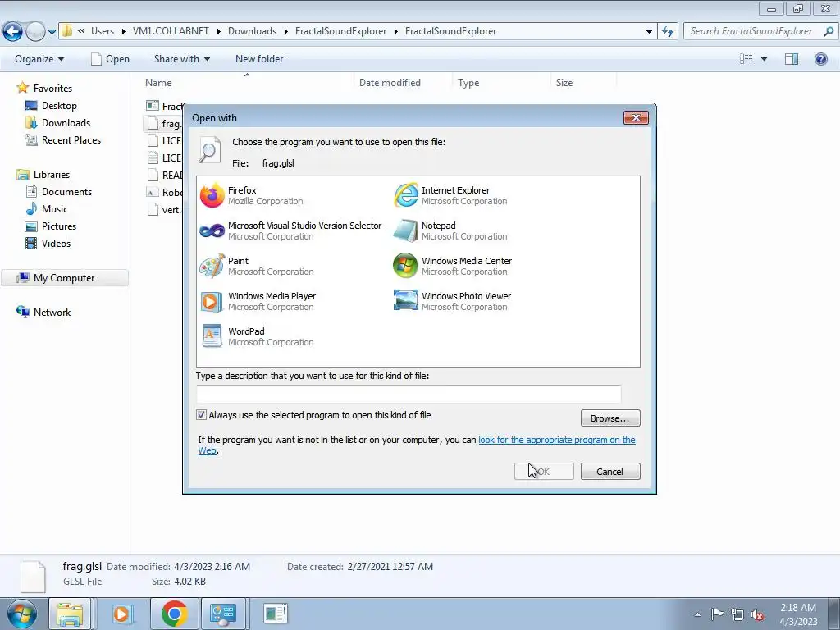Open the Videos library
The image size is (840, 630).
pos(48,243)
